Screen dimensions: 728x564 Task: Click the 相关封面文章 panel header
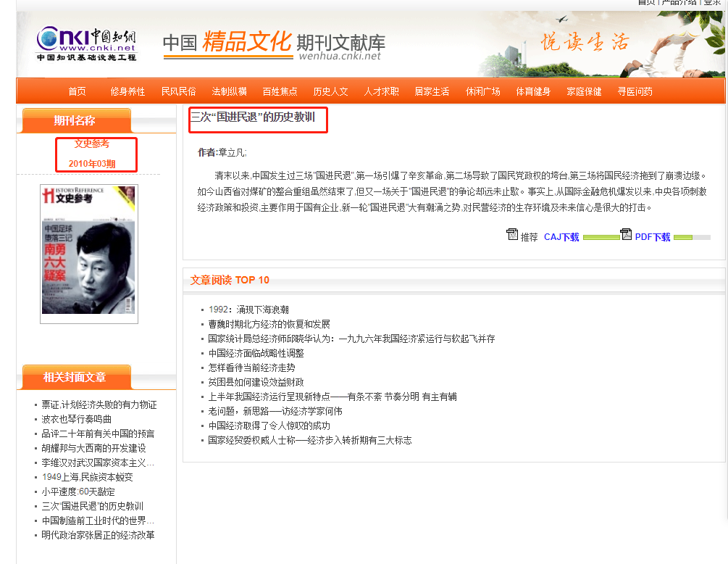tap(77, 377)
